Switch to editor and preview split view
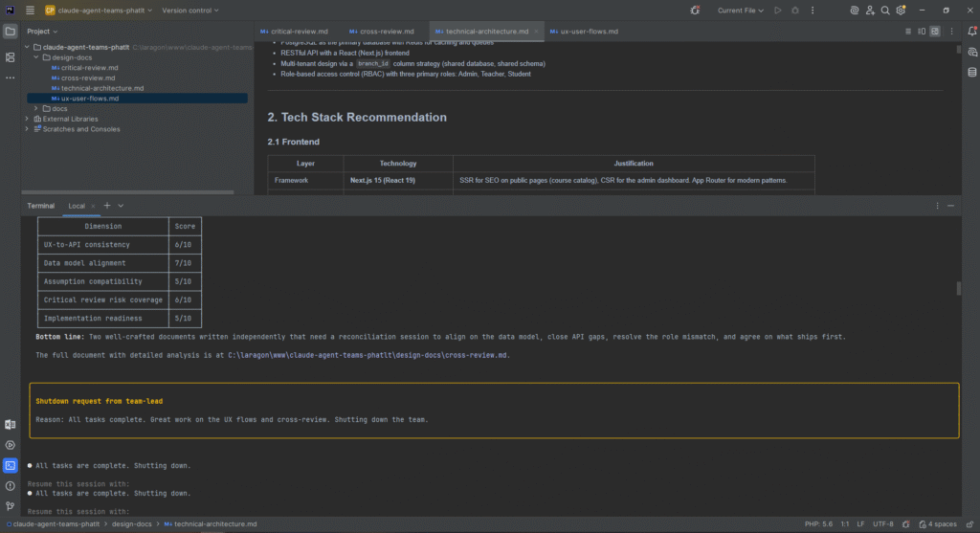 click(923, 32)
